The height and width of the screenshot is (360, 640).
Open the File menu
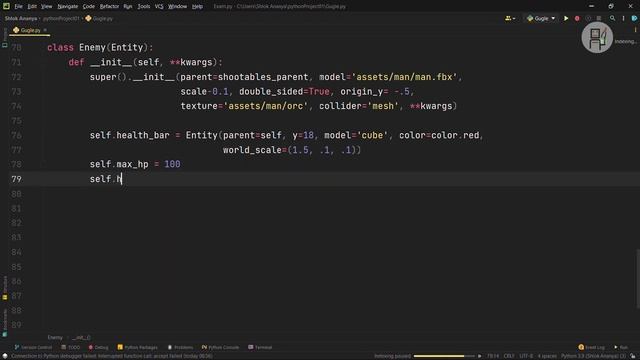click(18, 7)
